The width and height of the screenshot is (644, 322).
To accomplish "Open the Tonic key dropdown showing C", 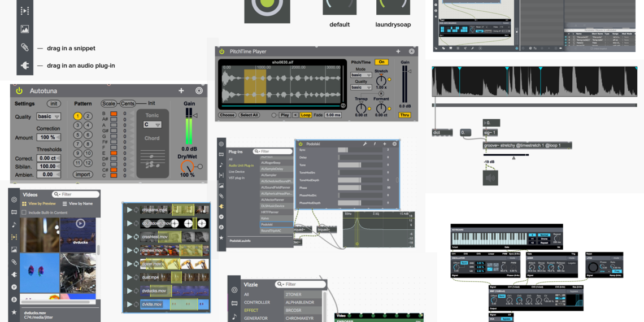I will (152, 125).
